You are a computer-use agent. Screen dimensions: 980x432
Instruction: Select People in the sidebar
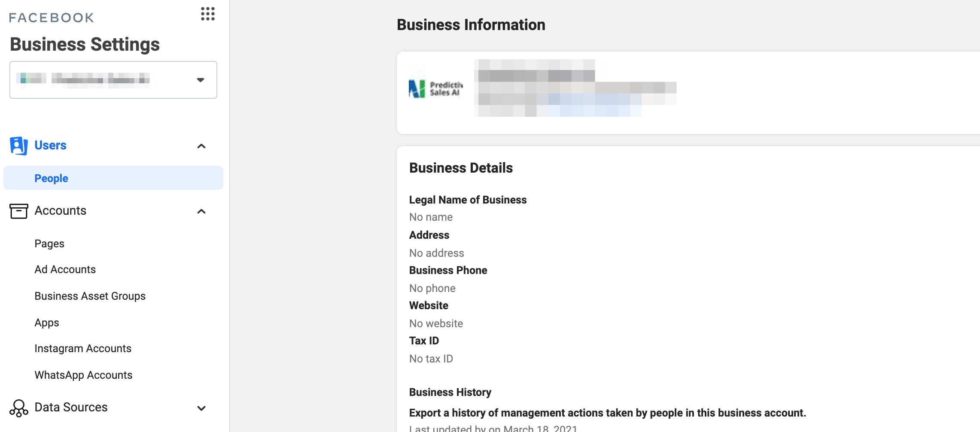tap(51, 178)
